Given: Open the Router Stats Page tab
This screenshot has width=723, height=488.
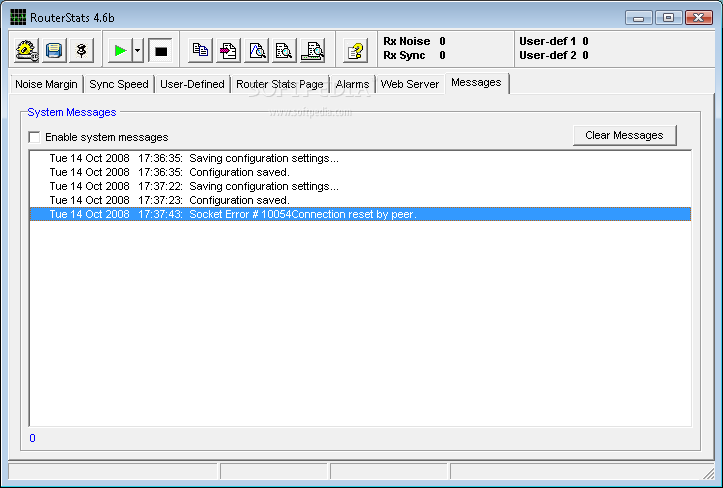Looking at the screenshot, I should pos(280,84).
